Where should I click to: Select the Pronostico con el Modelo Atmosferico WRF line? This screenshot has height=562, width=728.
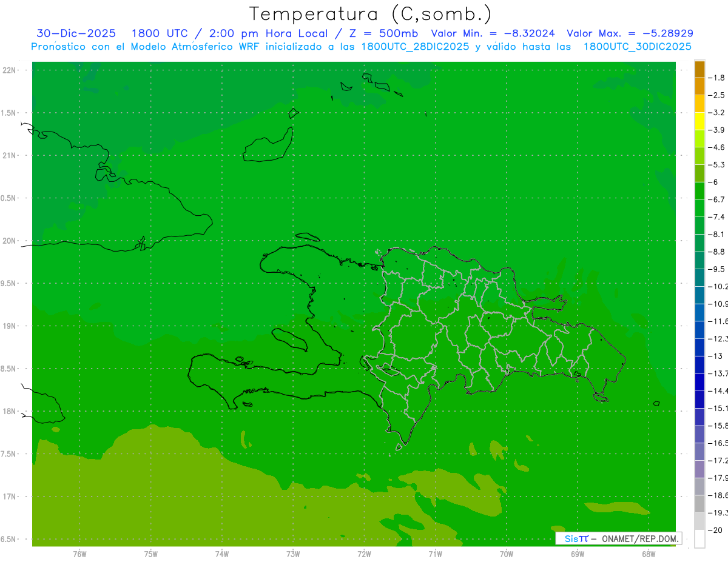click(x=361, y=47)
